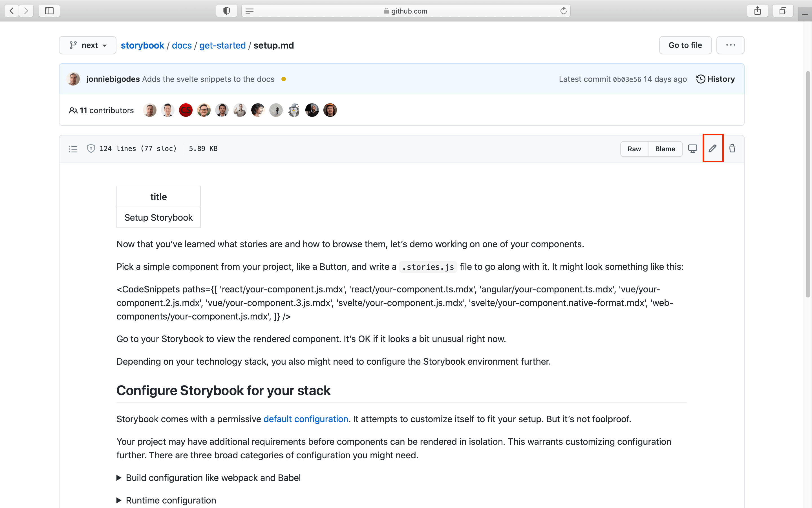Screen dimensions: 812x508
Task: Click the Configure Storybook for your stack heading
Action: (223, 390)
